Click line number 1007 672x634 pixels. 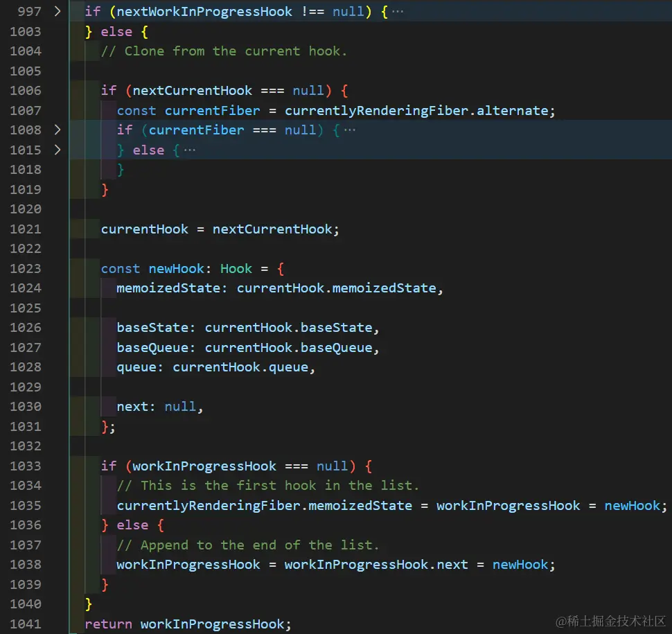pyautogui.click(x=26, y=110)
